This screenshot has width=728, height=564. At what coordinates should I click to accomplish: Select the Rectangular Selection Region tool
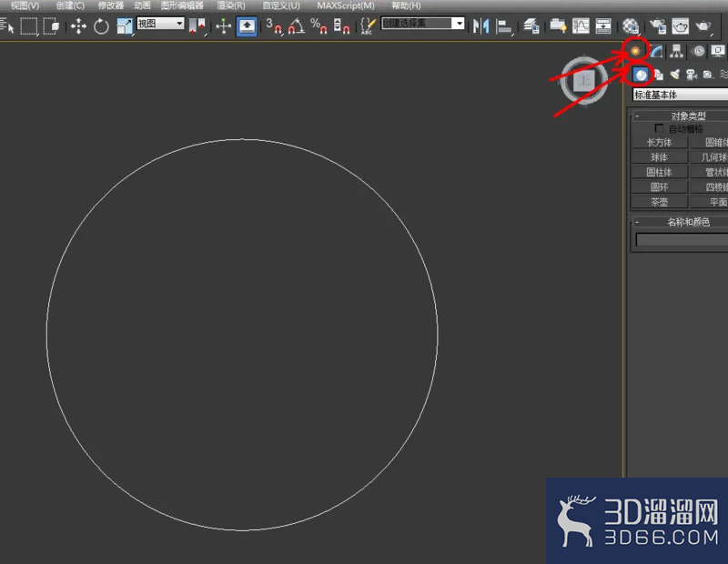tap(29, 25)
